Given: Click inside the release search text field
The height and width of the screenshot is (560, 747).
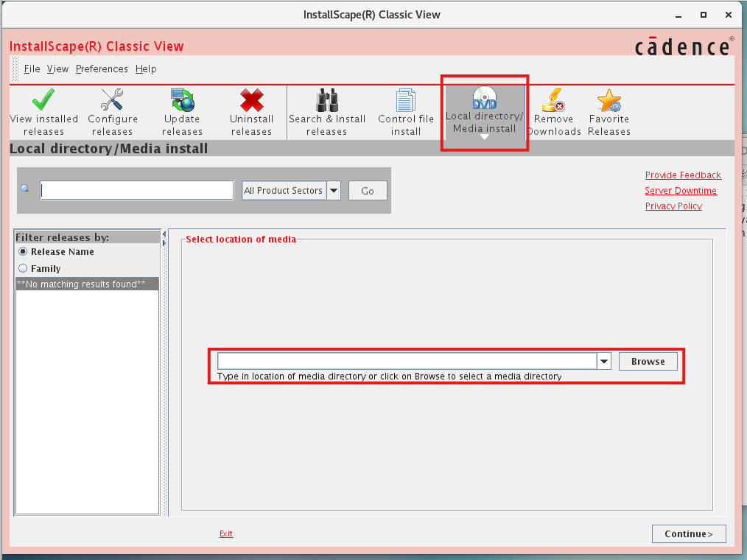Looking at the screenshot, I should pyautogui.click(x=137, y=191).
